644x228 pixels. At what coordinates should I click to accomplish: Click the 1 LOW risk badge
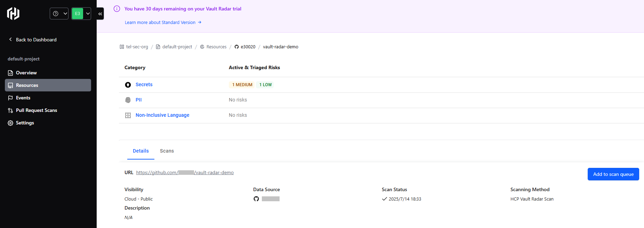point(265,85)
